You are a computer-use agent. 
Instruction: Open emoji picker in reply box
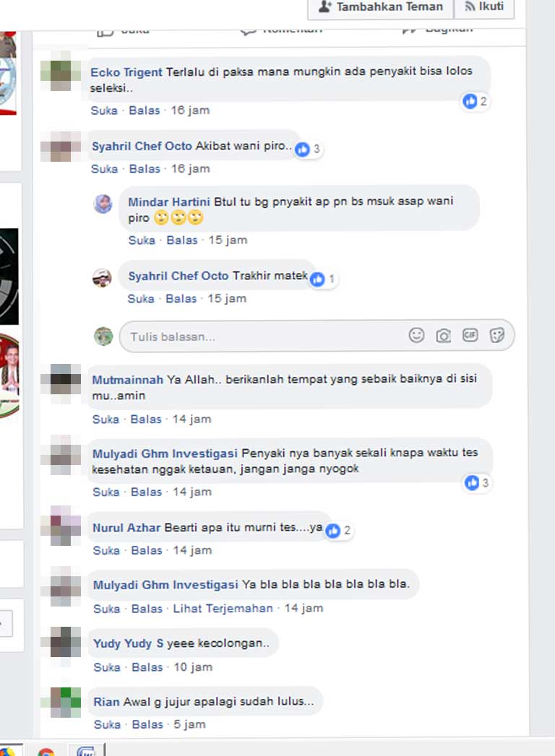click(x=416, y=334)
